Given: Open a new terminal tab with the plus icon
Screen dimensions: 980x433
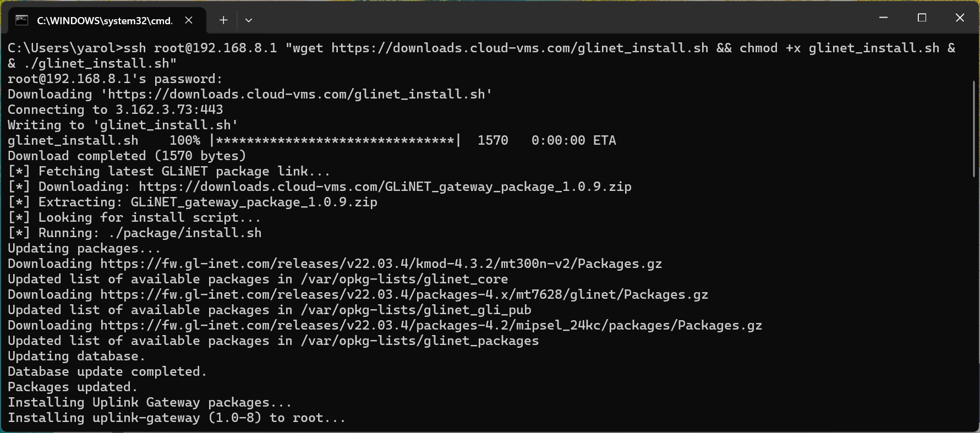Looking at the screenshot, I should pos(223,20).
